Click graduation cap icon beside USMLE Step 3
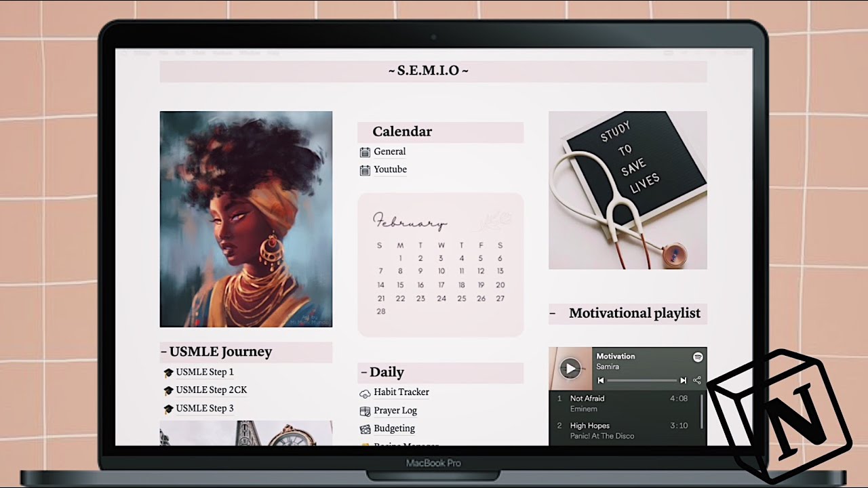The width and height of the screenshot is (868, 488). click(x=168, y=409)
